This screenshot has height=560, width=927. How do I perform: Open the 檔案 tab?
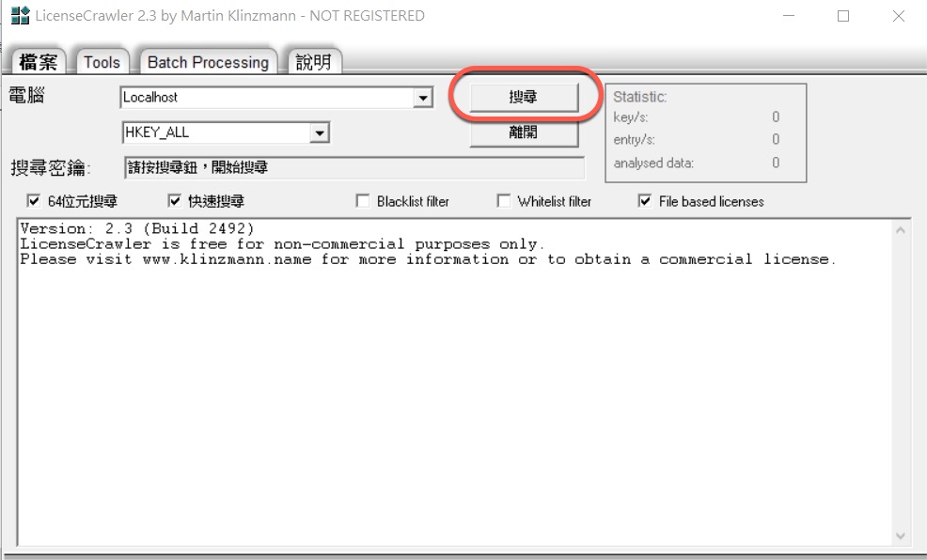click(39, 61)
